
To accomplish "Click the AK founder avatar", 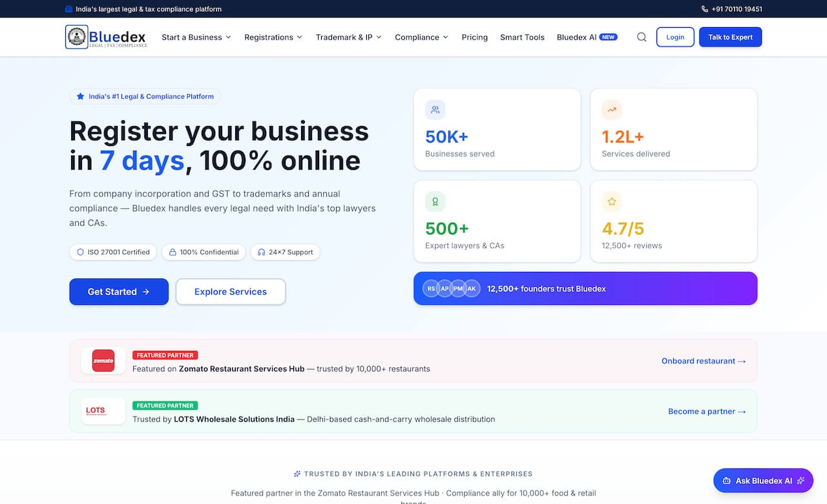I will (x=472, y=288).
